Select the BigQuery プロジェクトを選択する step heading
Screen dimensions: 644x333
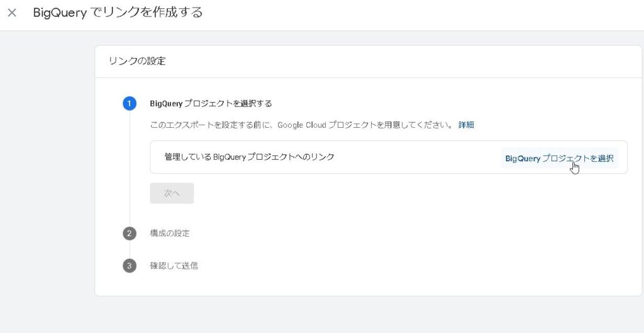[211, 103]
